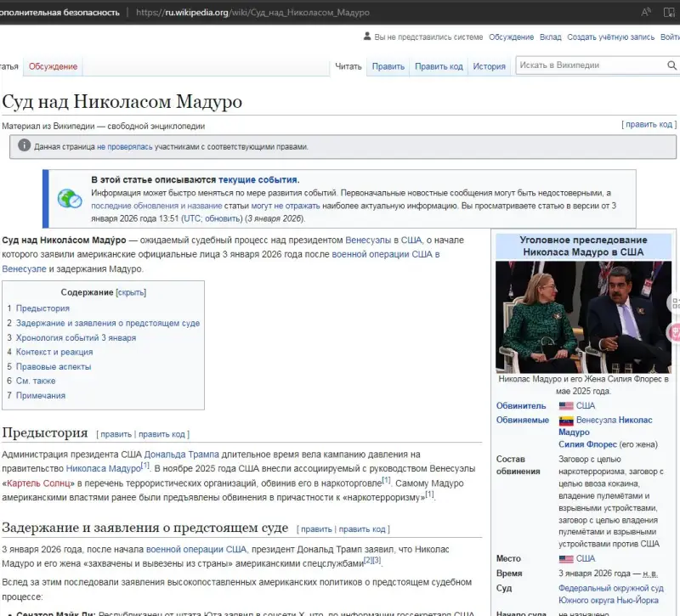The height and width of the screenshot is (616, 680).
Task: Open the История tab
Action: tap(489, 66)
